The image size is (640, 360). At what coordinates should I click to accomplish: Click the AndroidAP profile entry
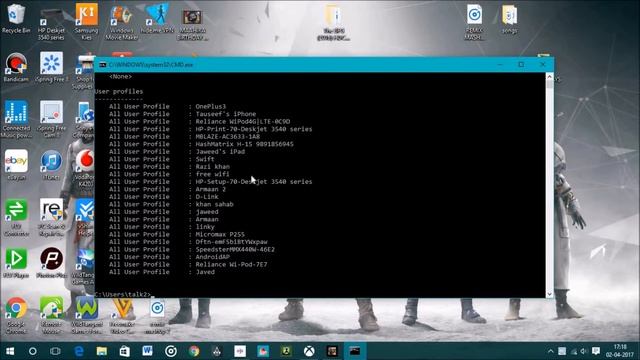pos(169,257)
